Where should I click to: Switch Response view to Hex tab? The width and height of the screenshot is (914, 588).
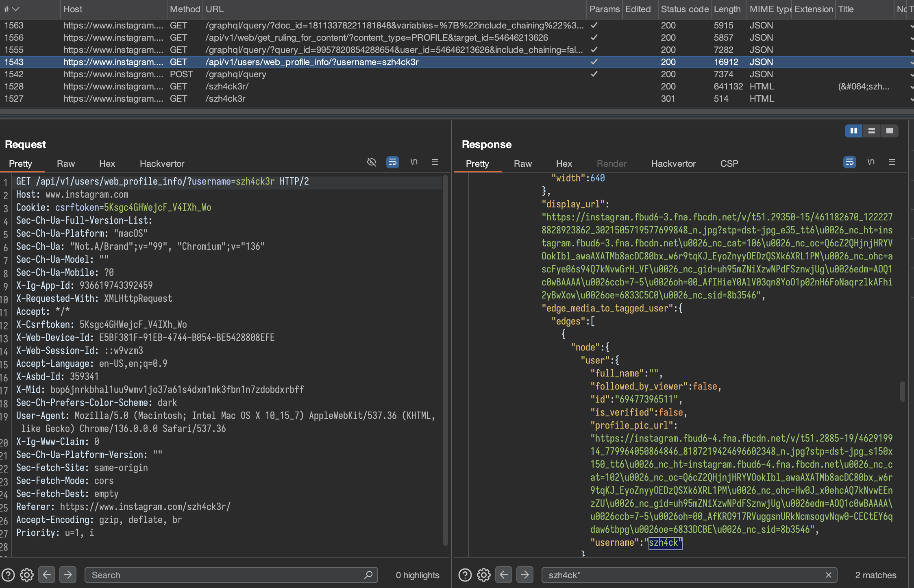[564, 163]
